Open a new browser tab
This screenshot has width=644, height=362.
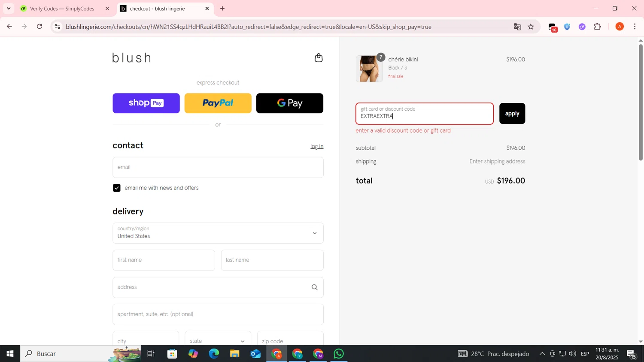(222, 9)
